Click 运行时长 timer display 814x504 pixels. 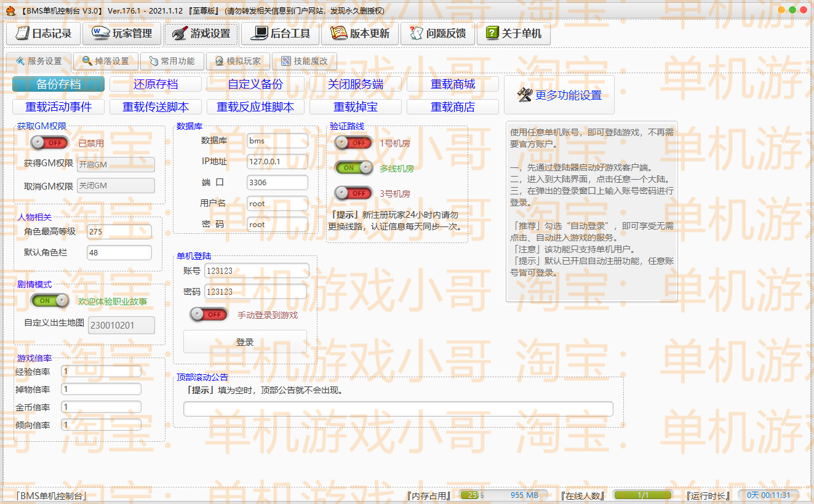768,495
